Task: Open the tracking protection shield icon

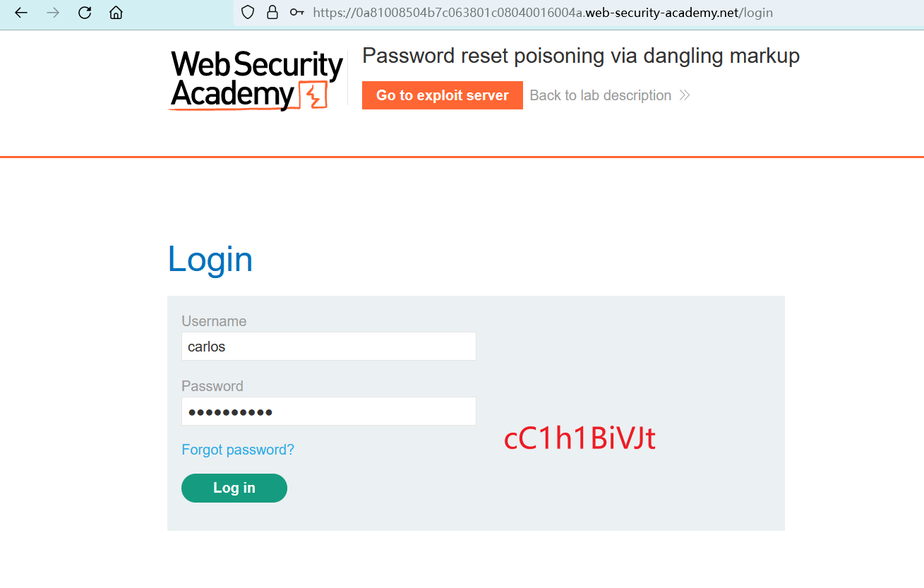Action: 247,13
